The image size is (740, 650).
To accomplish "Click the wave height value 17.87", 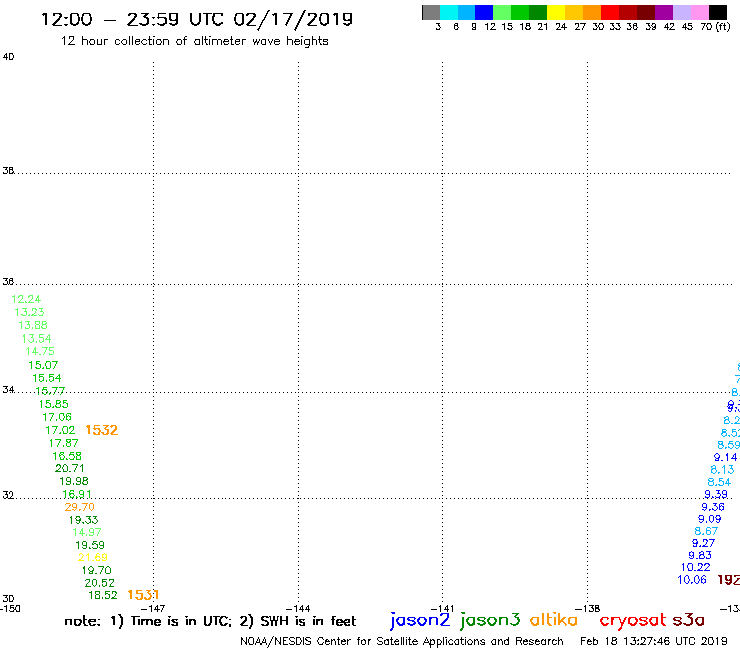I will point(63,443).
